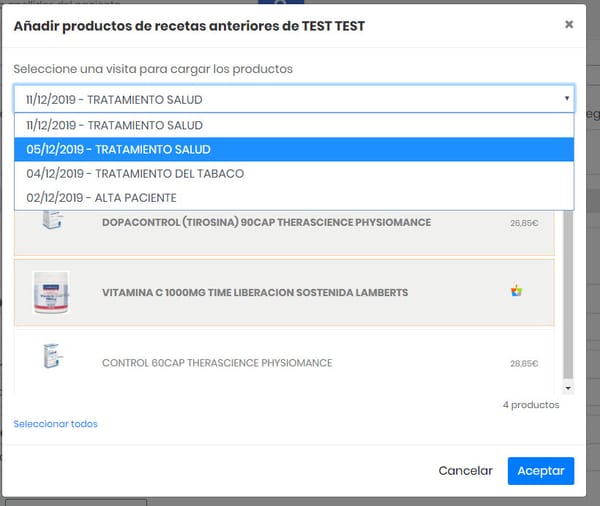Click the DOPACONTROL product thumbnail
This screenshot has height=506, width=600.
[x=52, y=220]
